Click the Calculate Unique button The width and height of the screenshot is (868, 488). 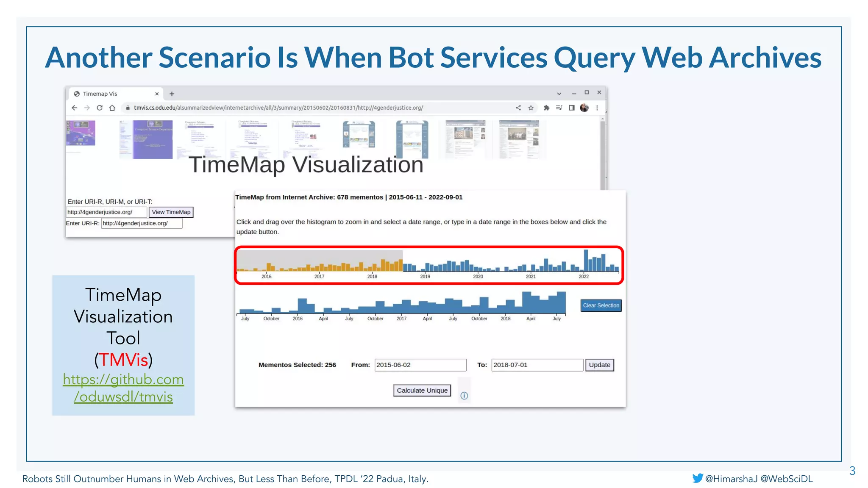pyautogui.click(x=422, y=390)
